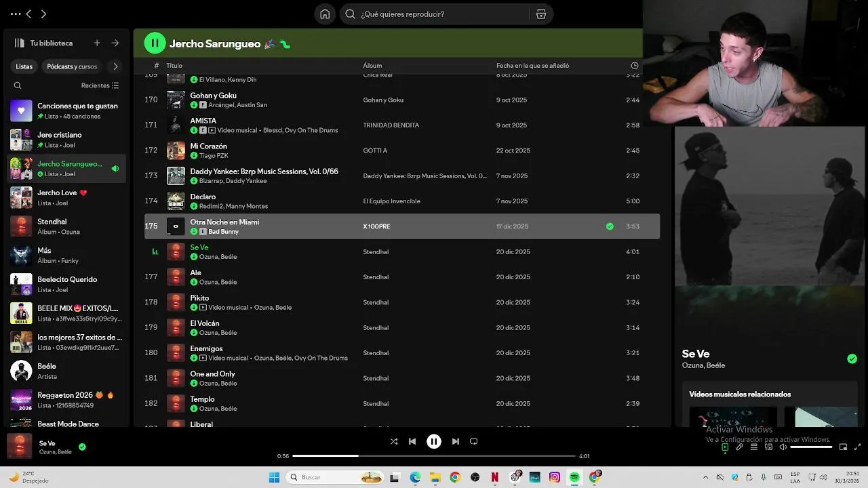Click the Home icon in the top bar
868x488 pixels.
[325, 14]
